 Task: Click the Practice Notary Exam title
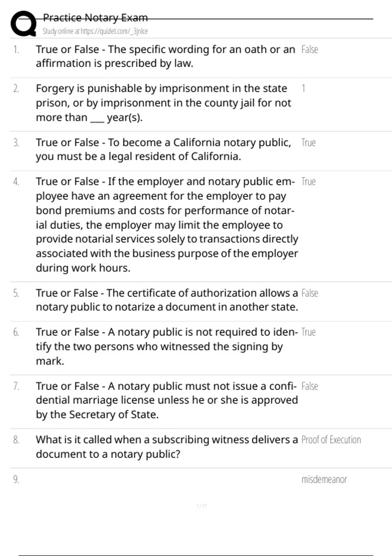click(95, 18)
